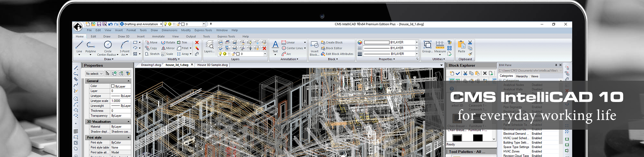Image resolution: width=644 pixels, height=157 pixels.
Task: Click the Linetype scale value 1.0000
Action: click(x=120, y=101)
